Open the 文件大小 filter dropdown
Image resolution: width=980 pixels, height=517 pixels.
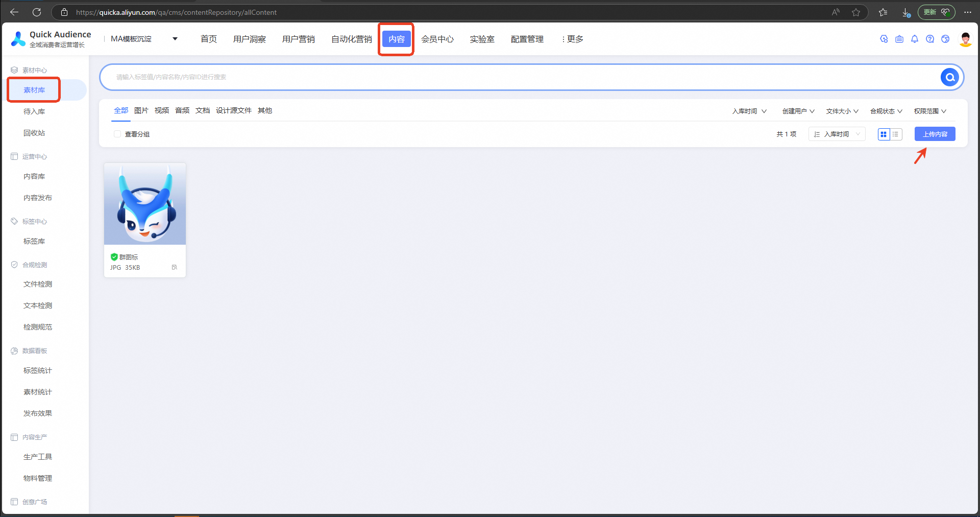pos(842,111)
